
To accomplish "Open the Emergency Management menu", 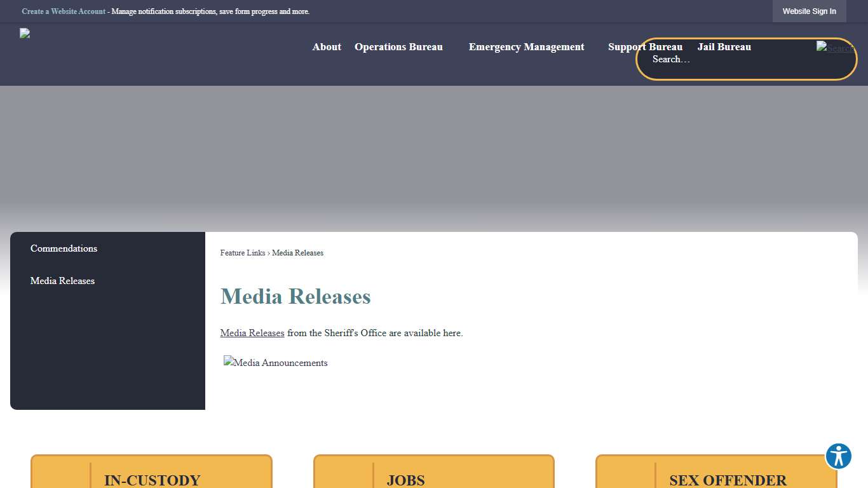I will [x=526, y=46].
